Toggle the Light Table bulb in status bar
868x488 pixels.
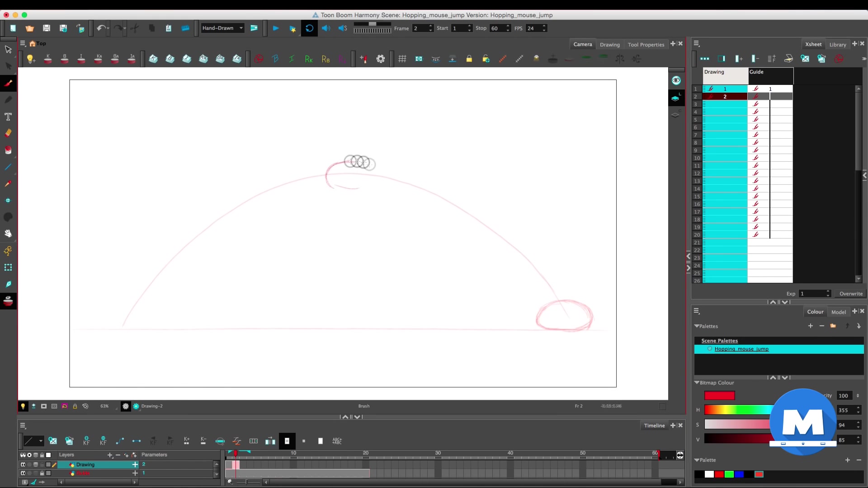tap(23, 406)
